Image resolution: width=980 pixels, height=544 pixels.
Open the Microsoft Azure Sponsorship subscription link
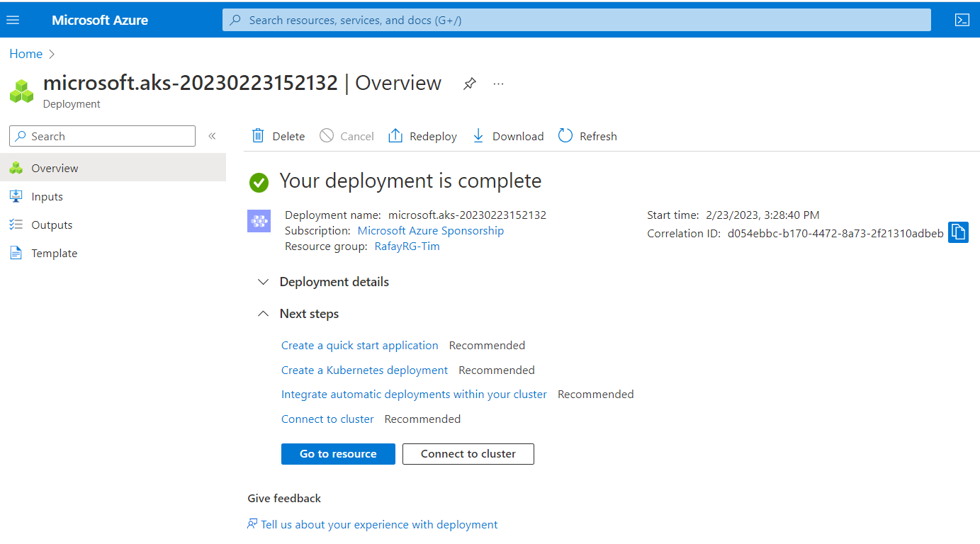431,231
